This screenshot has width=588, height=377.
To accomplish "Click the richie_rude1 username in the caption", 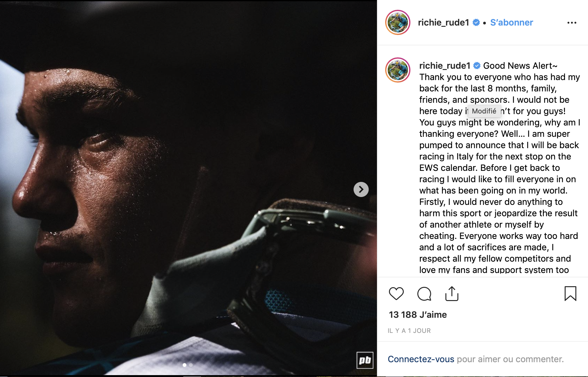I will tap(444, 66).
